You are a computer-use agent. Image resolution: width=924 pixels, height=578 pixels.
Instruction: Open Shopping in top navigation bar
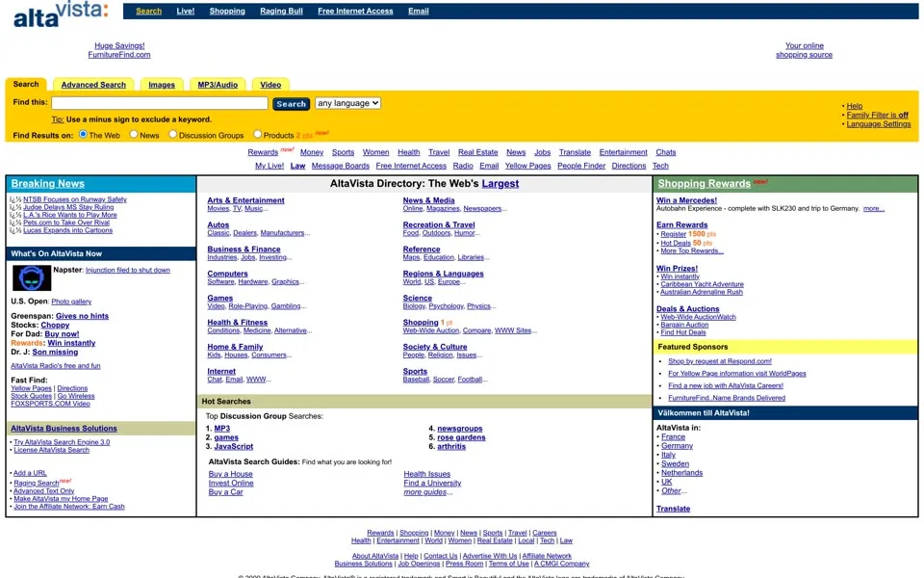[x=227, y=12]
